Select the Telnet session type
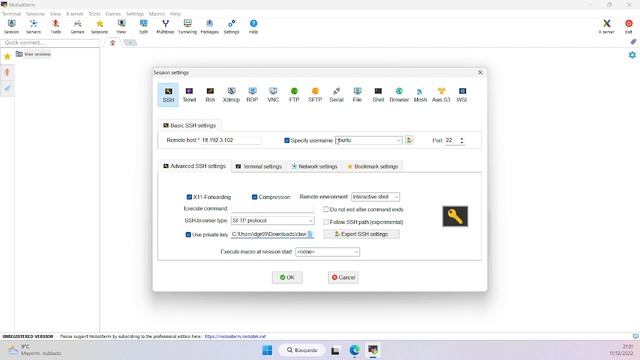 point(189,95)
